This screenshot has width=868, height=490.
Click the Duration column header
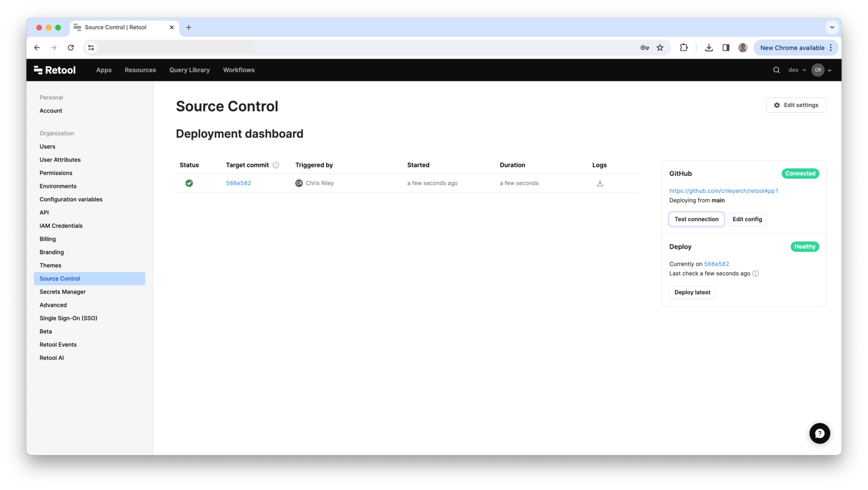tap(512, 165)
